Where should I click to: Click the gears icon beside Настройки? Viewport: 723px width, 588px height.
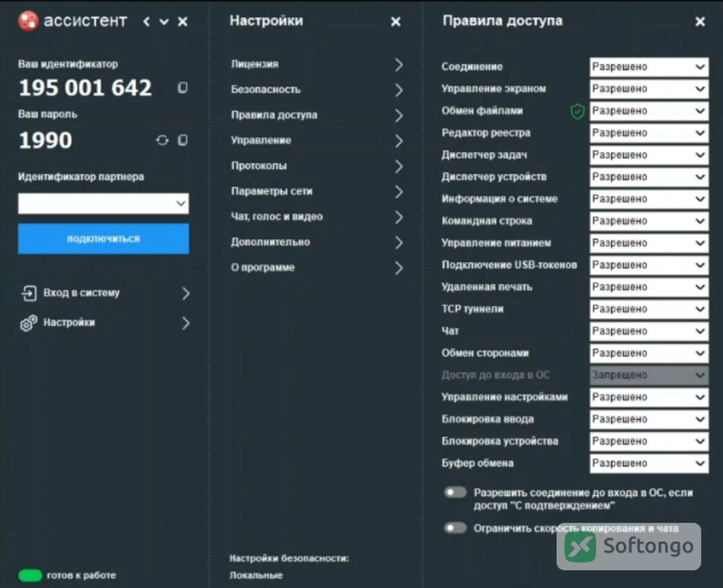pos(29,323)
